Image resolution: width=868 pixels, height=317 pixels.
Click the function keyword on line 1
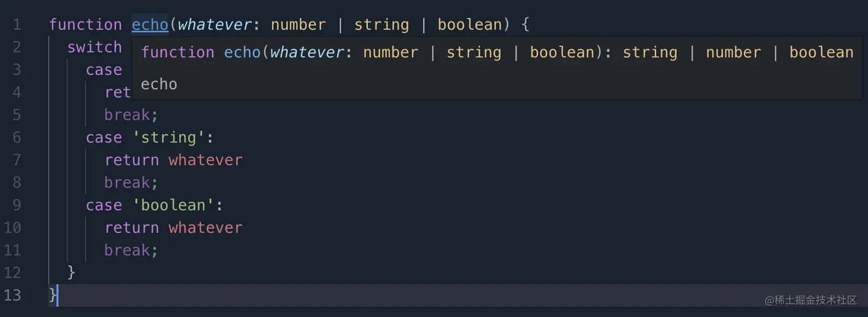[x=86, y=25]
